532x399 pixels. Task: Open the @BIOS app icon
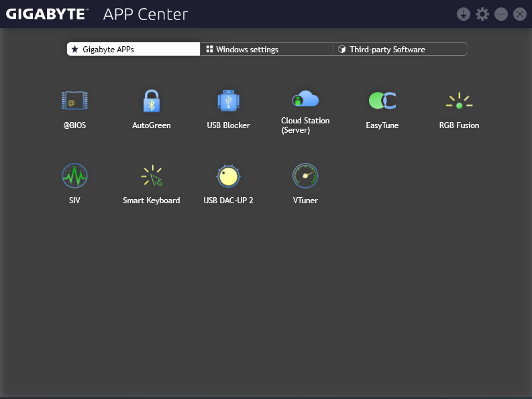(x=74, y=101)
